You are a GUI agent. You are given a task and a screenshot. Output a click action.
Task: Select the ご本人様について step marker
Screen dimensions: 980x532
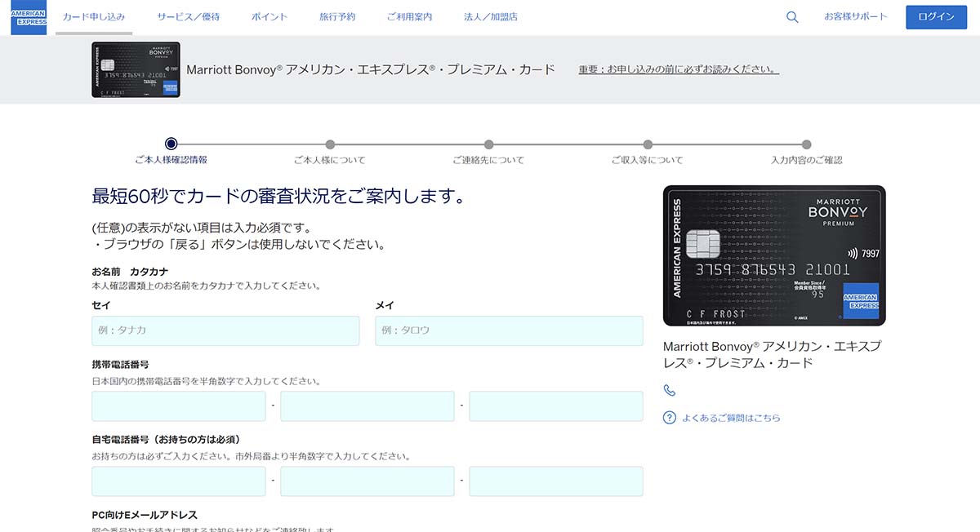[330, 144]
